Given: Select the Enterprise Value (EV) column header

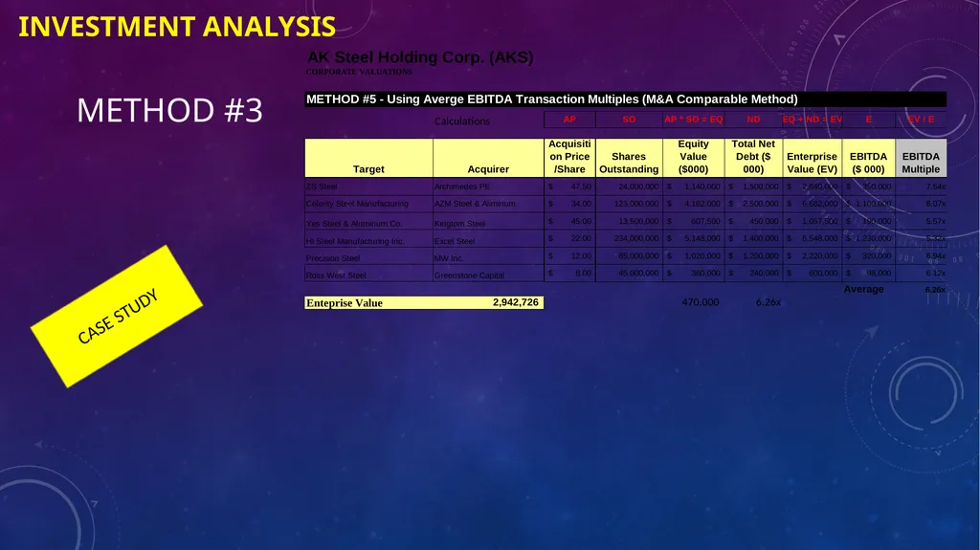Looking at the screenshot, I should [812, 158].
